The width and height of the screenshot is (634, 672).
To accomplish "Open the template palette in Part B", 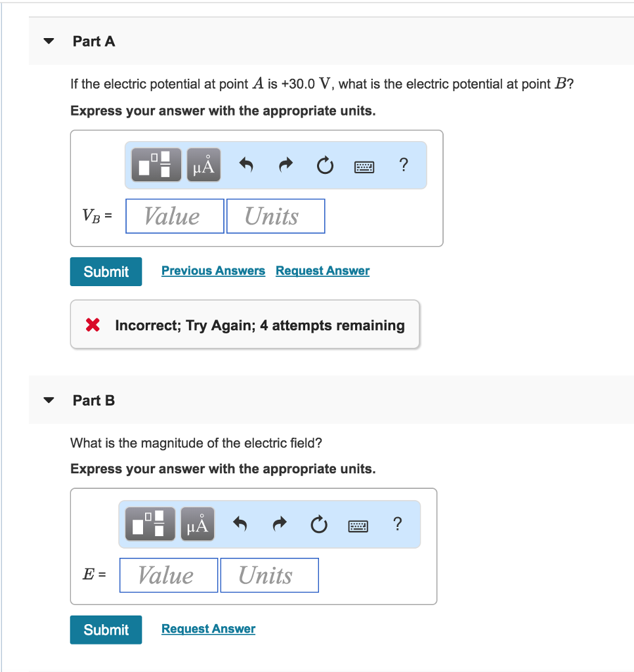I will tap(149, 524).
